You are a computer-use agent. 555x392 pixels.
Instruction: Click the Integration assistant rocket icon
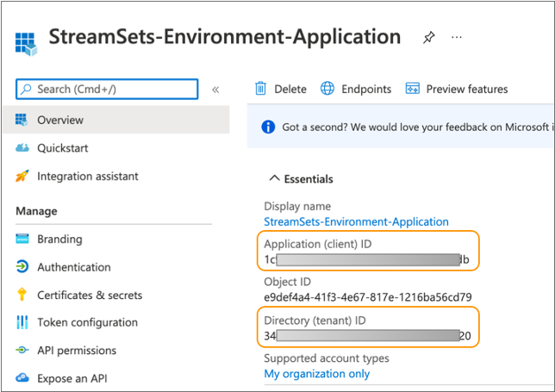22,176
